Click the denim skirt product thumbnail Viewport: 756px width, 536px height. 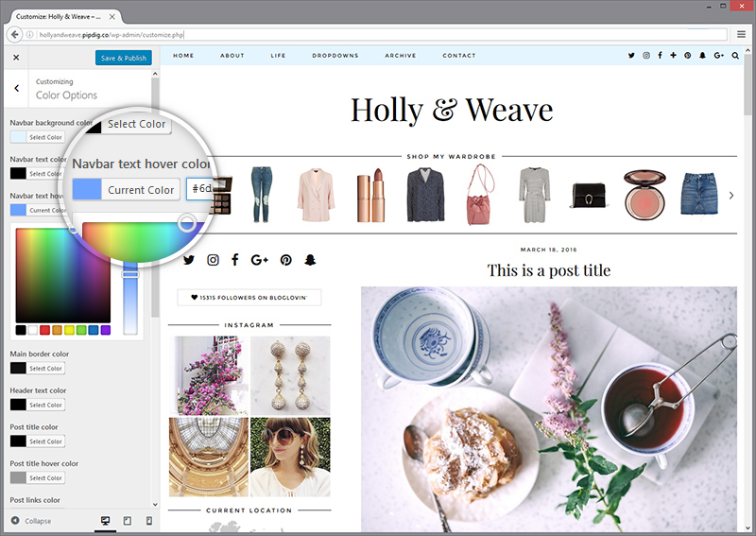click(699, 194)
